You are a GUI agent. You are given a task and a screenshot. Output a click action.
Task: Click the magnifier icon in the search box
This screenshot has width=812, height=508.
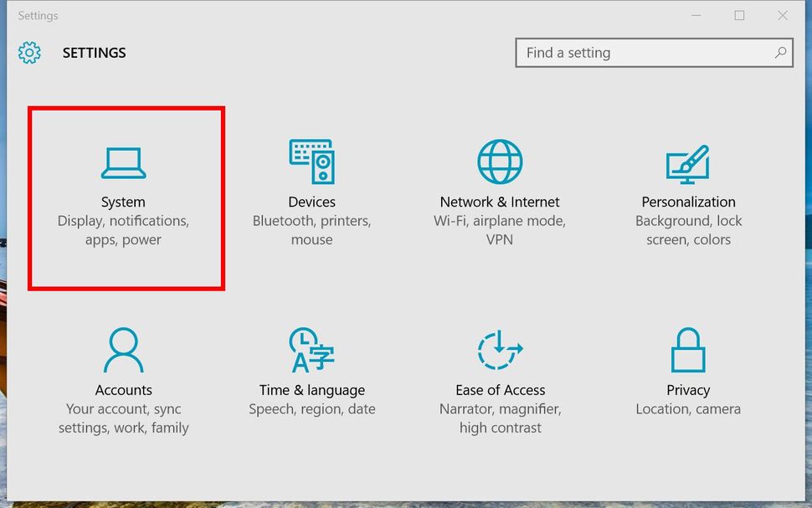(x=780, y=52)
